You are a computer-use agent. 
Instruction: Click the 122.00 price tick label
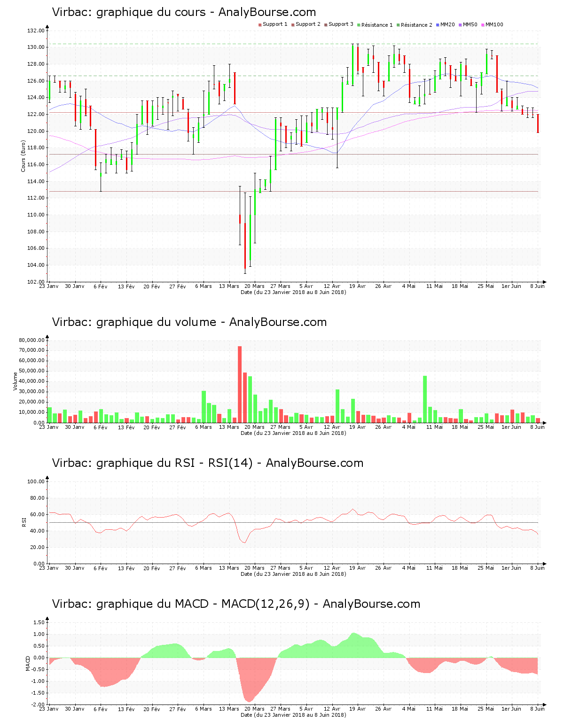point(36,114)
